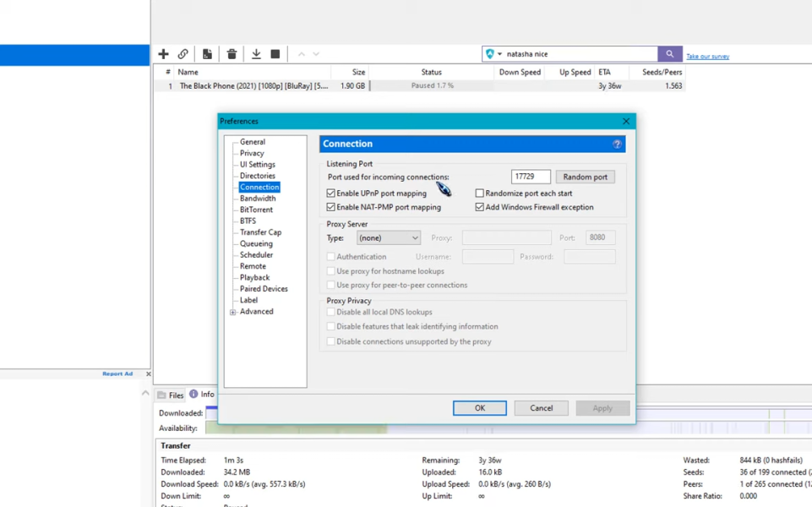Open the search provider dropdown arrow
The width and height of the screenshot is (812, 507).
pyautogui.click(x=499, y=54)
